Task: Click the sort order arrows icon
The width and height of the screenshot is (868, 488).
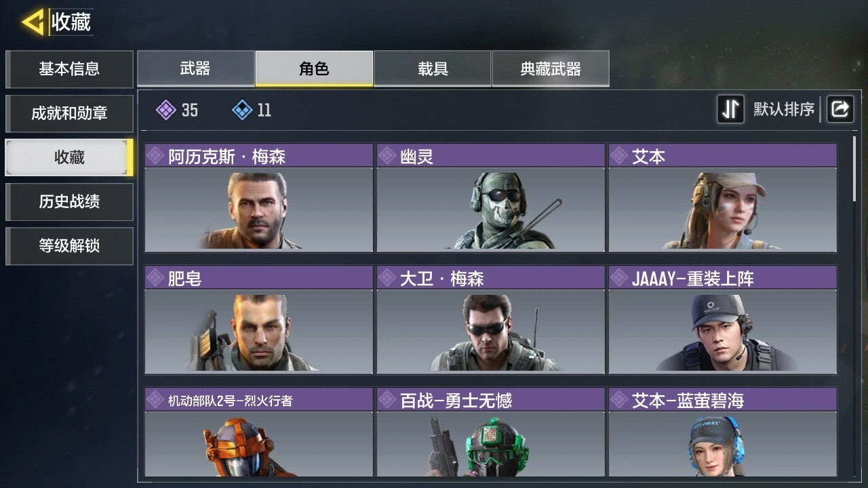Action: (x=730, y=109)
